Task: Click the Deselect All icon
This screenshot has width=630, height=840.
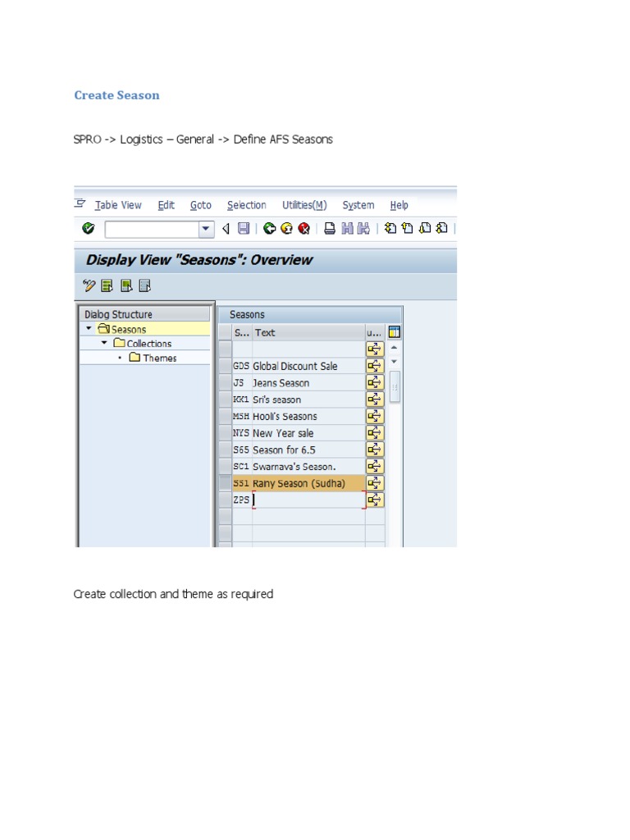Action: click(x=144, y=285)
